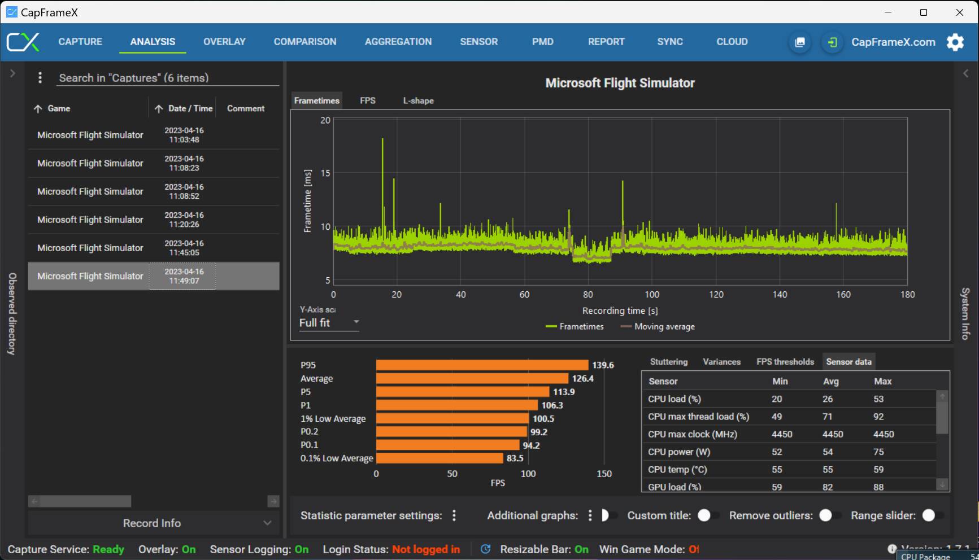Select capture recorded at 11:45:05

tap(154, 248)
